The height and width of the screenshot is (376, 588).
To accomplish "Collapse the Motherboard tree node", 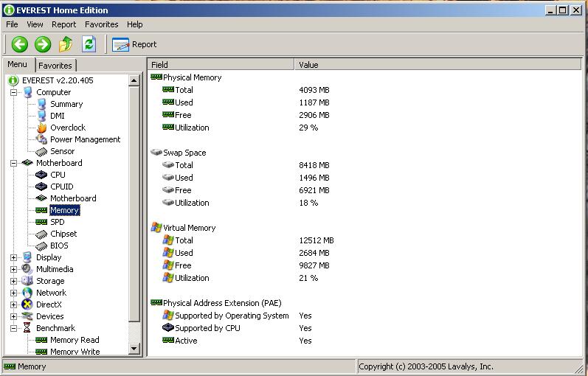I will point(13,163).
